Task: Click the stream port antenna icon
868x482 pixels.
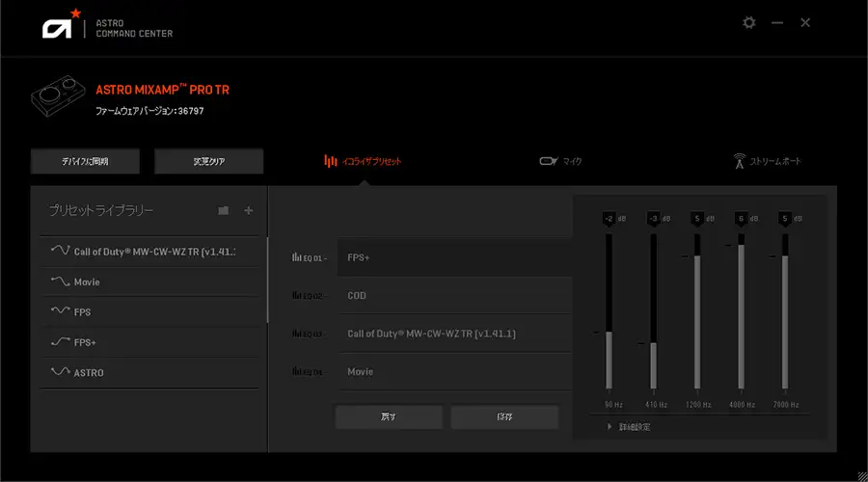Action: click(739, 161)
